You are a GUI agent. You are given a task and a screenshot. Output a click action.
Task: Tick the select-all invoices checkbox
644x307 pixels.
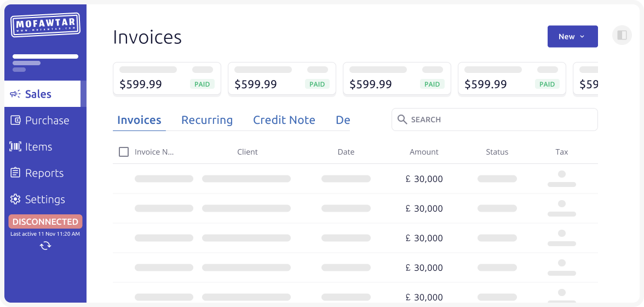pos(124,152)
